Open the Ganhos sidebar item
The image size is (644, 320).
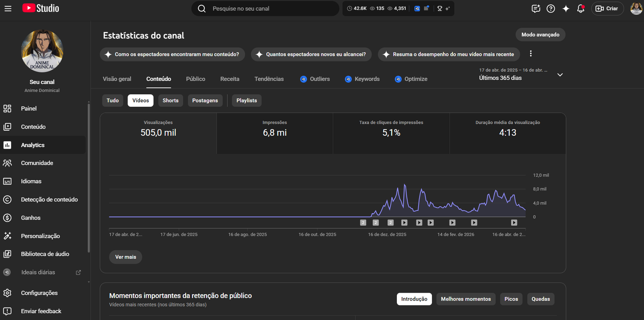click(x=31, y=218)
